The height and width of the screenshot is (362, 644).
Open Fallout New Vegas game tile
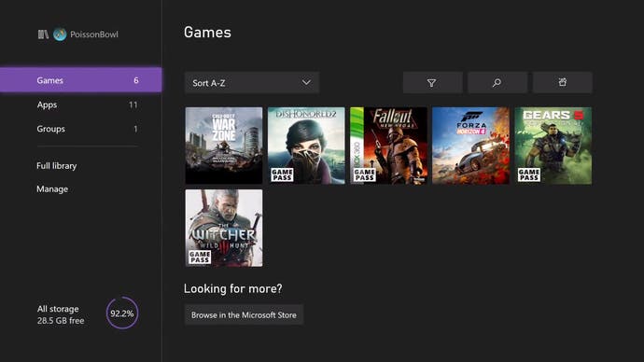click(388, 146)
